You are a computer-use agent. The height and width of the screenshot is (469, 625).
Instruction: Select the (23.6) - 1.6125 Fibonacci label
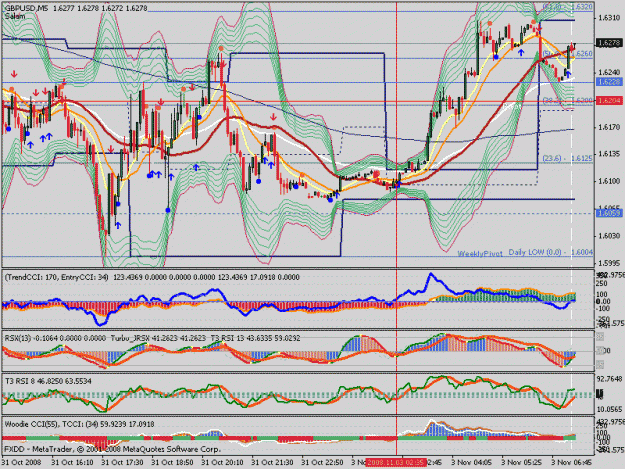[x=567, y=159]
